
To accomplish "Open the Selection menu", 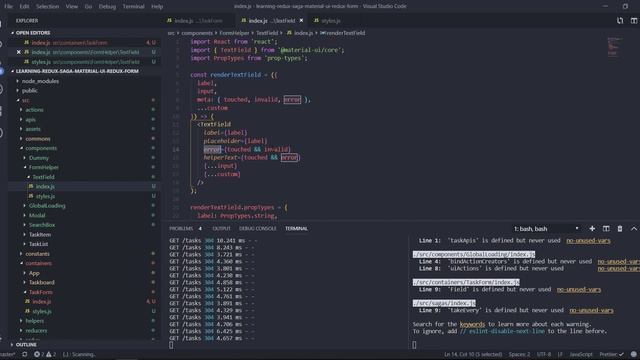I will coord(47,6).
